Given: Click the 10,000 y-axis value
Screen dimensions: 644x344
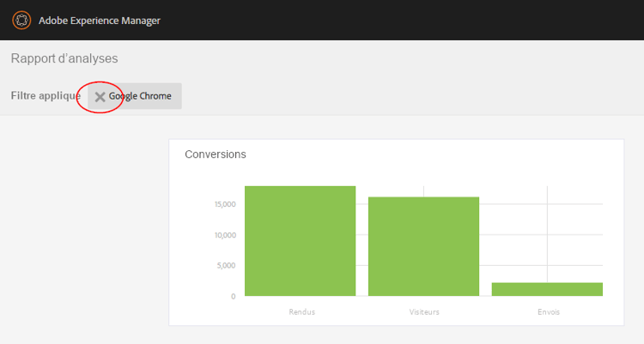Looking at the screenshot, I should [225, 235].
